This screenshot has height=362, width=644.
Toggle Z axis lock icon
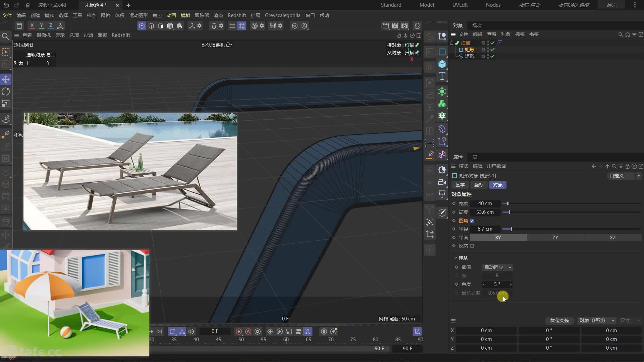tap(51, 25)
